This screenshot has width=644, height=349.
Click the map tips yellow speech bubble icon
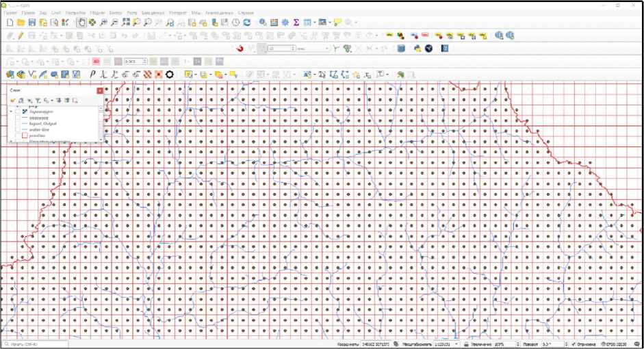click(337, 23)
